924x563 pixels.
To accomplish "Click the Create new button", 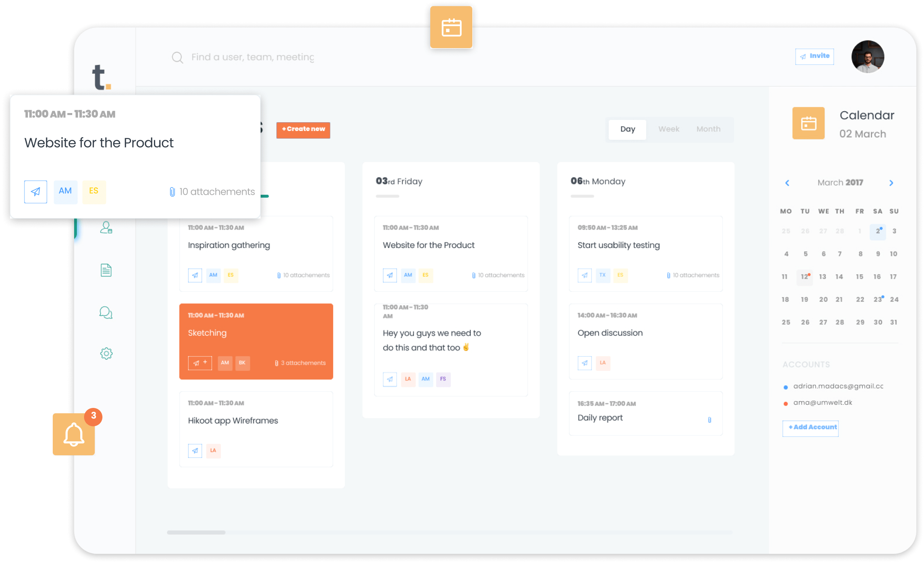I will pyautogui.click(x=303, y=129).
